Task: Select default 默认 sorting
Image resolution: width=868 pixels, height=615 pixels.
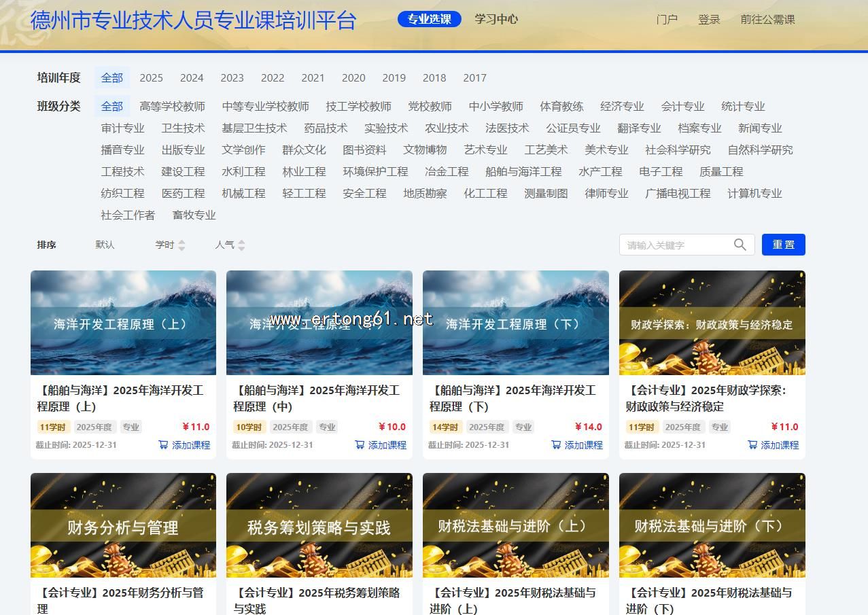Action: tap(105, 245)
